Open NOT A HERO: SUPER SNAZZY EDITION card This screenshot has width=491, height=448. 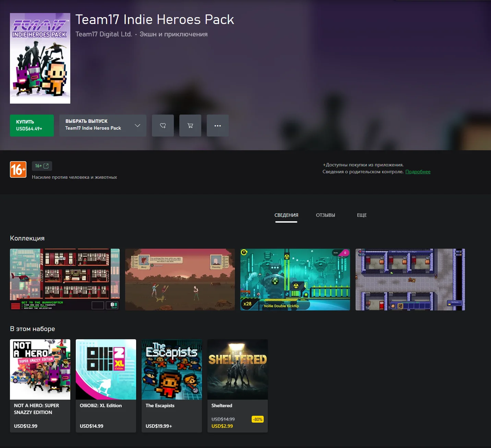[x=40, y=386]
